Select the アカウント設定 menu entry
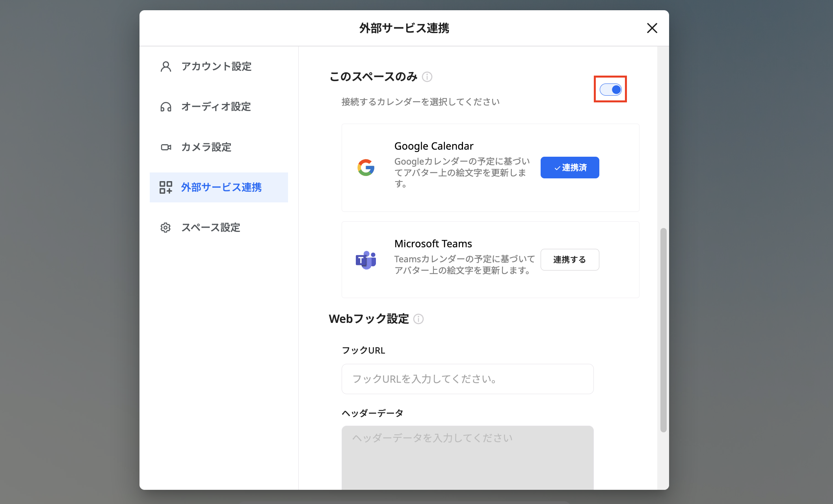833x504 pixels. 216,67
